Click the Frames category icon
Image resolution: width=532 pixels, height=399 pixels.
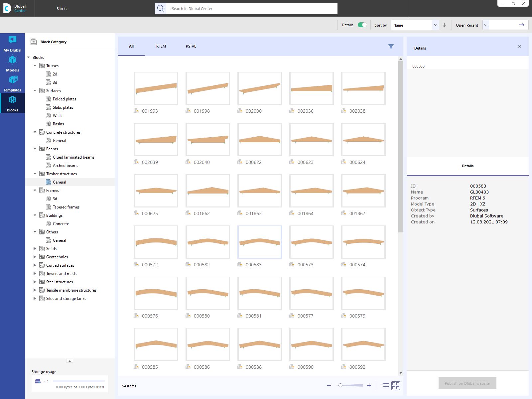click(42, 190)
